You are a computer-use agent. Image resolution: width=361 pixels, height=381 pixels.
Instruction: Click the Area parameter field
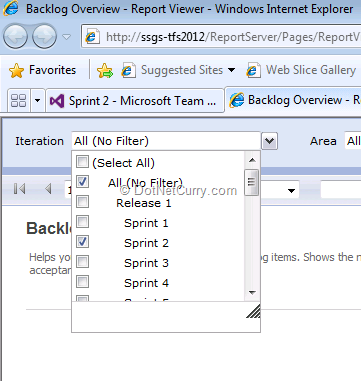[x=353, y=141]
